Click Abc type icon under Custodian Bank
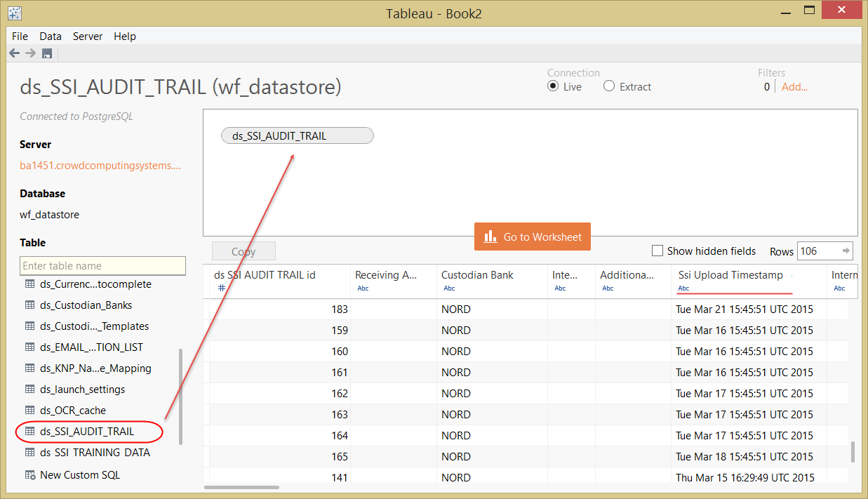The width and height of the screenshot is (868, 499). (x=449, y=288)
